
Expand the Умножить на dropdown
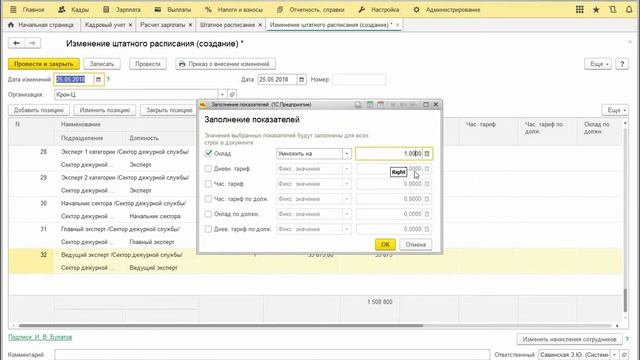tap(347, 153)
